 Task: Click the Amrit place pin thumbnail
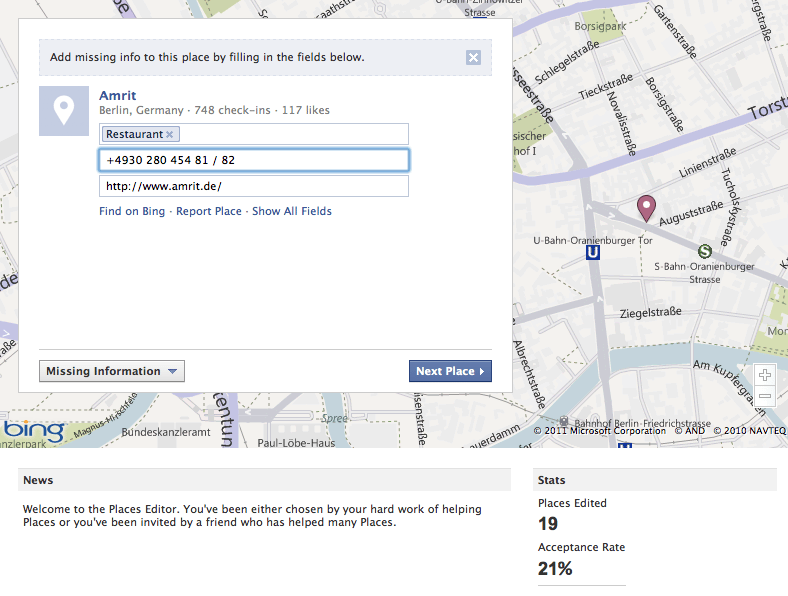pos(64,111)
